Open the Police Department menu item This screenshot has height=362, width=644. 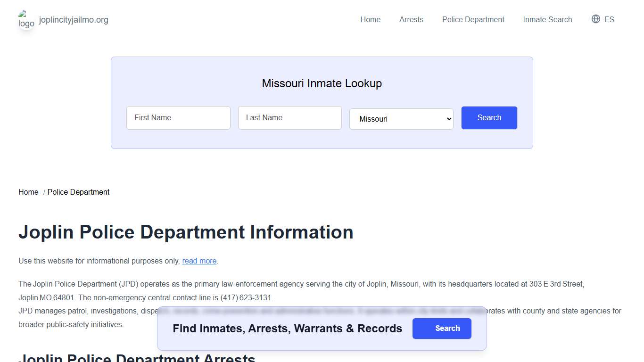(473, 19)
